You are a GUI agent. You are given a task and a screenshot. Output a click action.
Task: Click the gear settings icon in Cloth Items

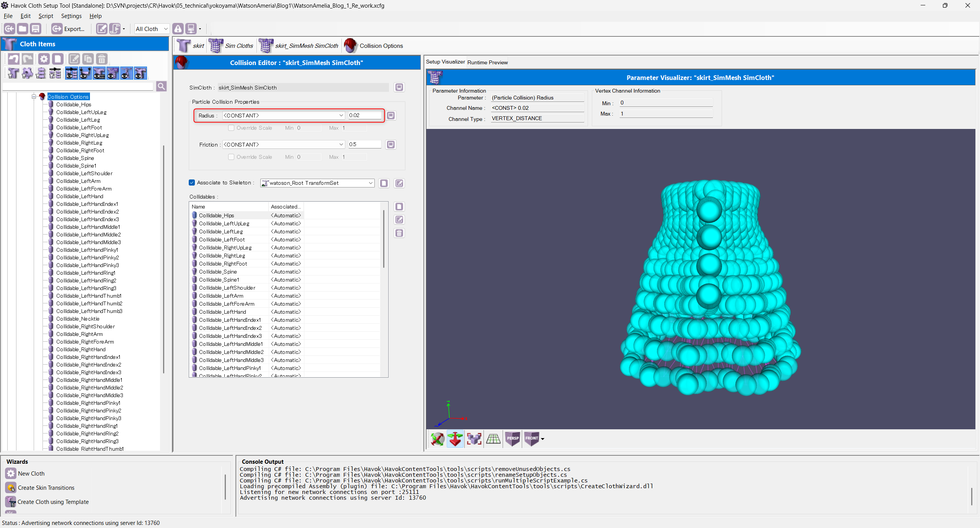point(44,59)
